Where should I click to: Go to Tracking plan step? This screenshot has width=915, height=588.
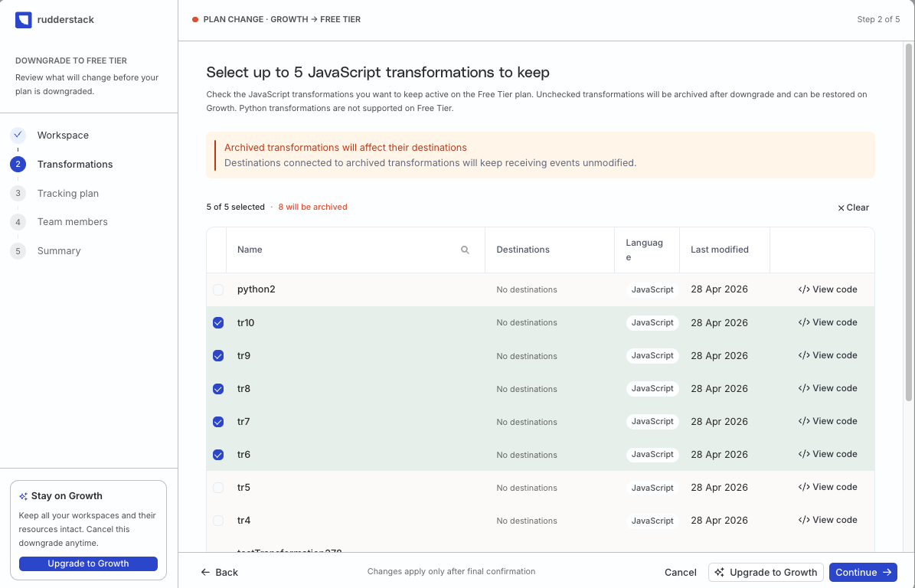coord(67,193)
